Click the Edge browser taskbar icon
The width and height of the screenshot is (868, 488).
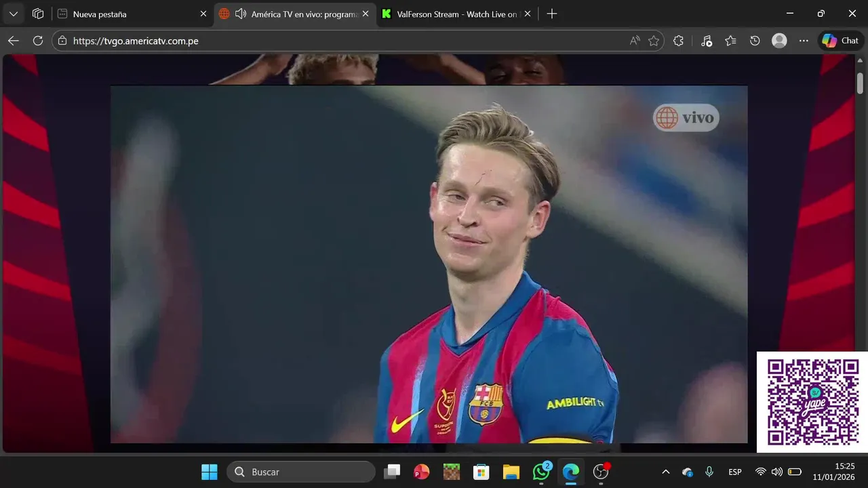point(571,472)
